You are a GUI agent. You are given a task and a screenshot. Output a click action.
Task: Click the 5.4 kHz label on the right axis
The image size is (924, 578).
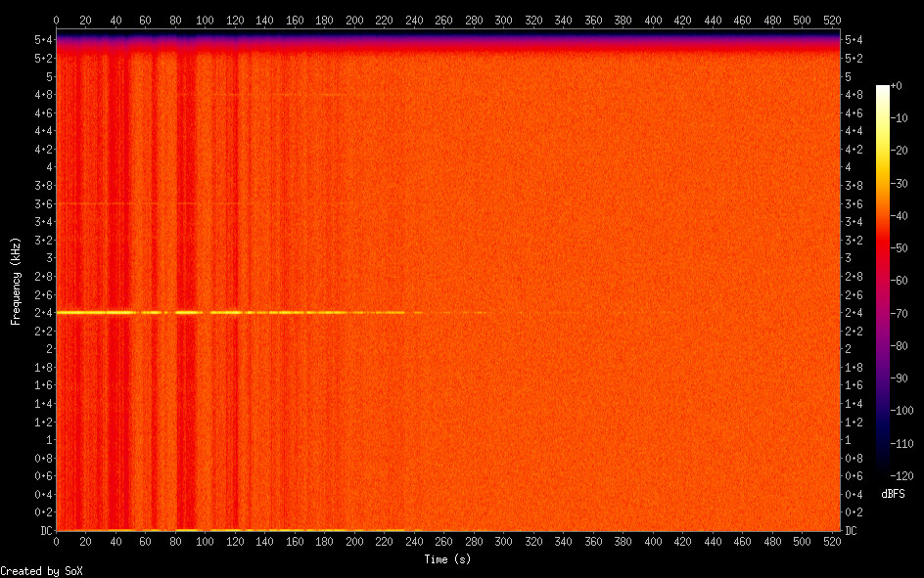click(854, 40)
